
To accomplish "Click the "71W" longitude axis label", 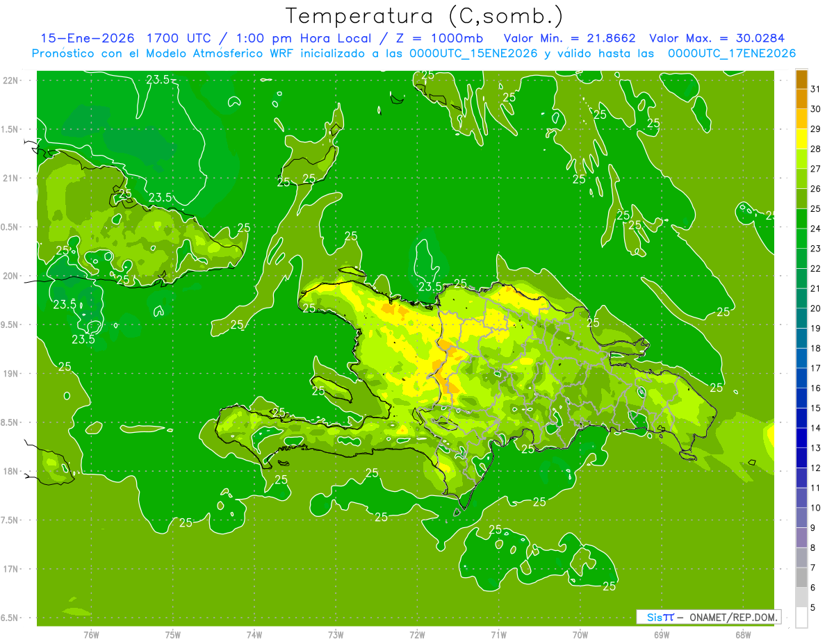I will (x=498, y=634).
